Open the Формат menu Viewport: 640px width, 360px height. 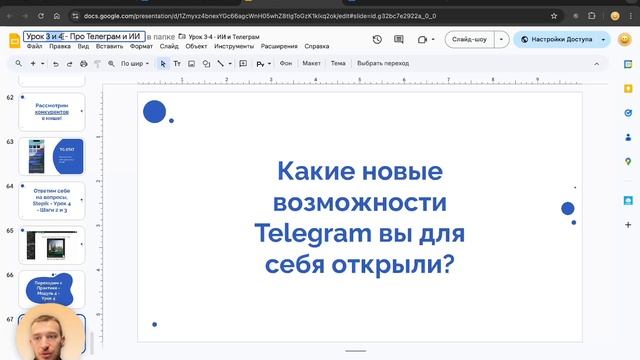click(x=141, y=47)
